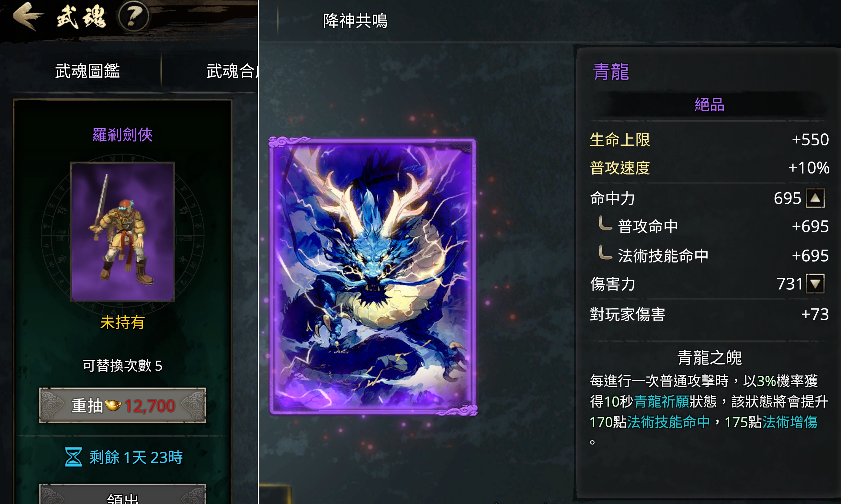
Task: Click the 羅剎劍俠 purple name label
Action: pos(123,135)
